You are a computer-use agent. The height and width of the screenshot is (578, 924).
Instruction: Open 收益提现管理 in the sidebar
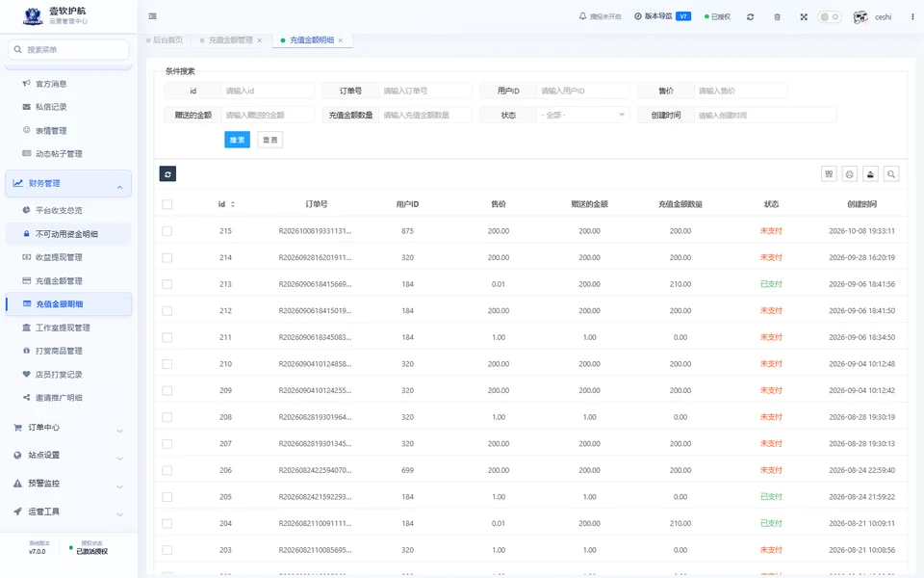click(x=59, y=257)
